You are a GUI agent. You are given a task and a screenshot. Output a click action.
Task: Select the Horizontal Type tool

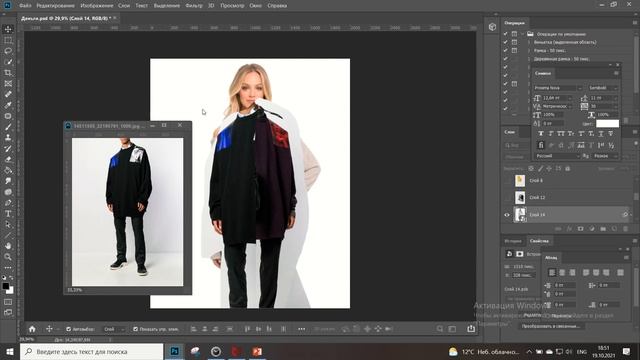coord(8,213)
